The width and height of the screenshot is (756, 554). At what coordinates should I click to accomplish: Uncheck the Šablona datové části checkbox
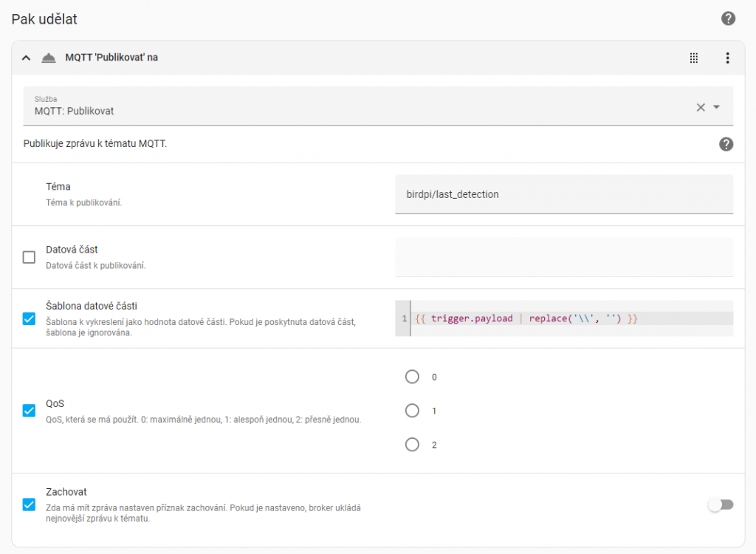[29, 318]
